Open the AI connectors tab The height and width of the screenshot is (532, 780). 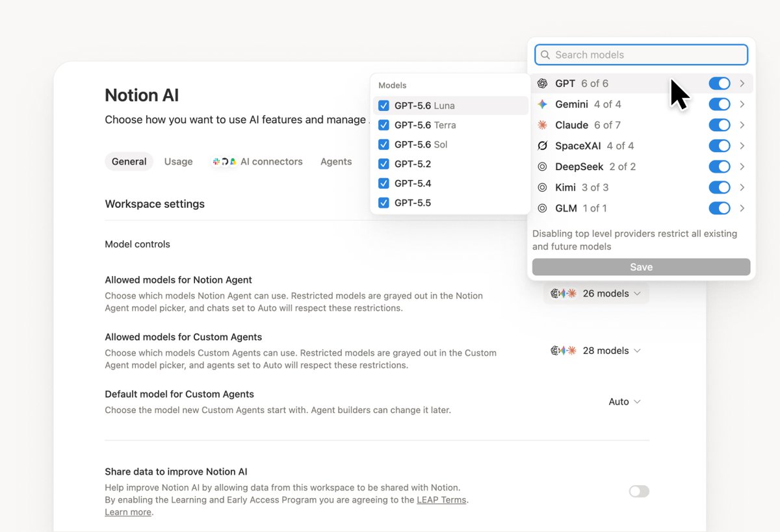(258, 162)
